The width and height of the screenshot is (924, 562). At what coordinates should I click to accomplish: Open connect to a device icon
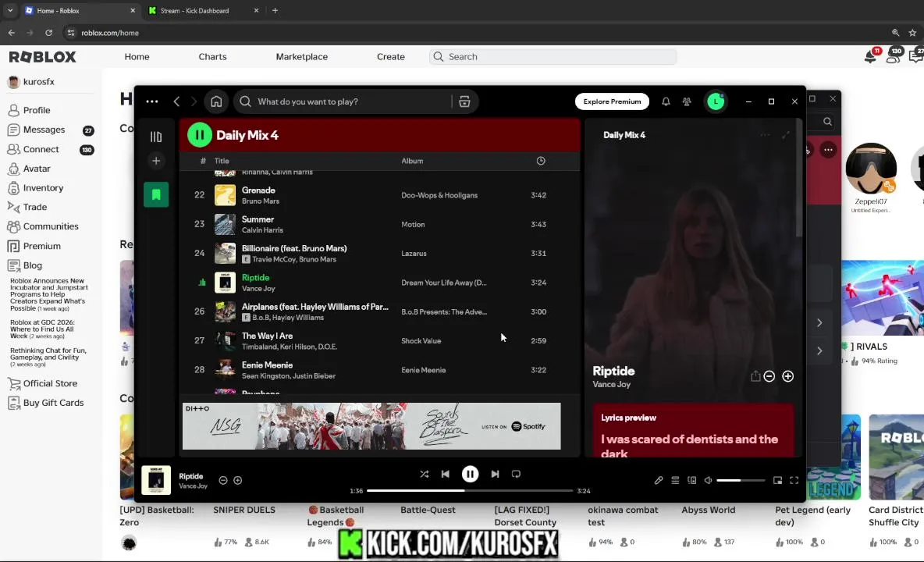tap(691, 480)
